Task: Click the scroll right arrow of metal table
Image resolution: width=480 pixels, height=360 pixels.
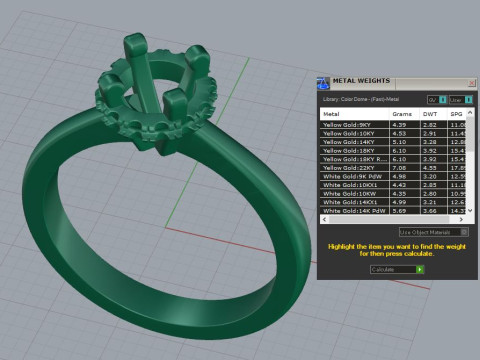Action: (461, 219)
